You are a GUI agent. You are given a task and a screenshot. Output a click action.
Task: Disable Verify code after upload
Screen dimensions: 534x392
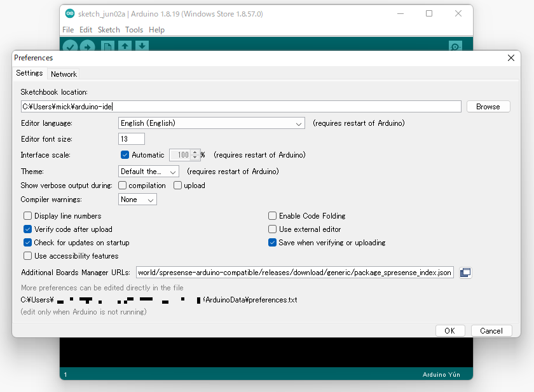pyautogui.click(x=27, y=229)
